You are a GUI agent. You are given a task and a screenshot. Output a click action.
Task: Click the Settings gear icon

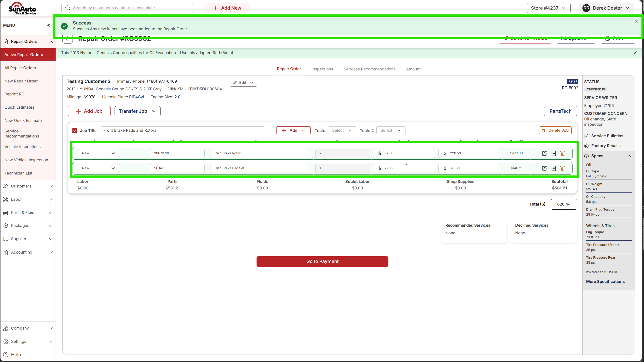6,342
